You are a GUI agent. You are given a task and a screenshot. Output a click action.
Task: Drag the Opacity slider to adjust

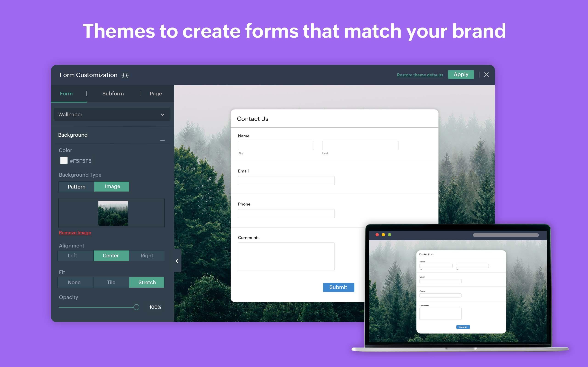point(136,307)
